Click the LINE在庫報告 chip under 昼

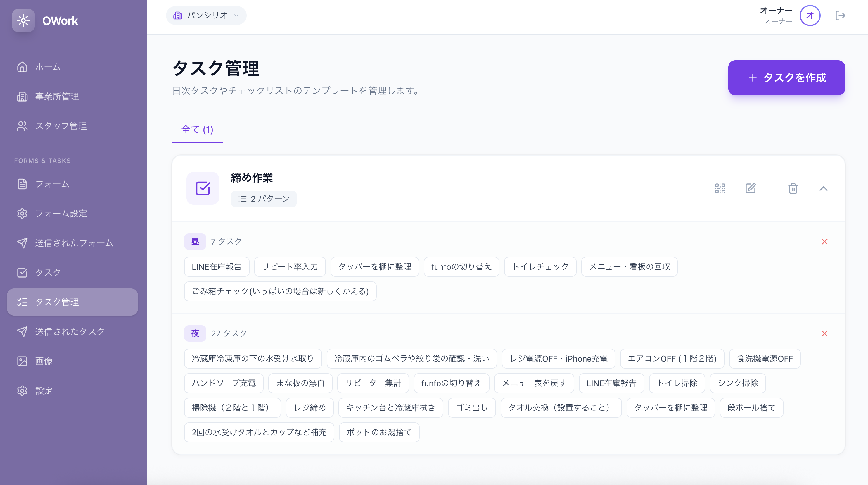[x=217, y=267]
